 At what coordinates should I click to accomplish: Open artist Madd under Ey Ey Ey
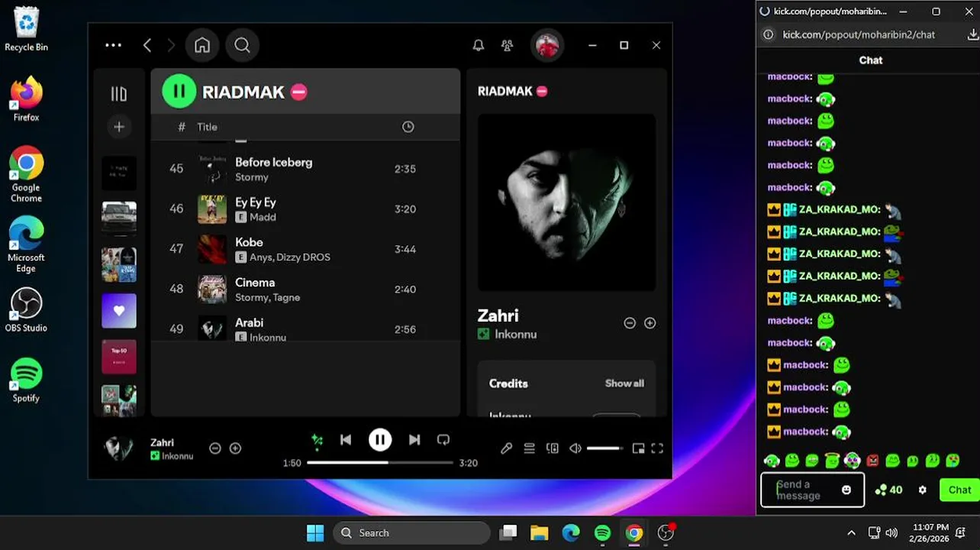pyautogui.click(x=263, y=217)
